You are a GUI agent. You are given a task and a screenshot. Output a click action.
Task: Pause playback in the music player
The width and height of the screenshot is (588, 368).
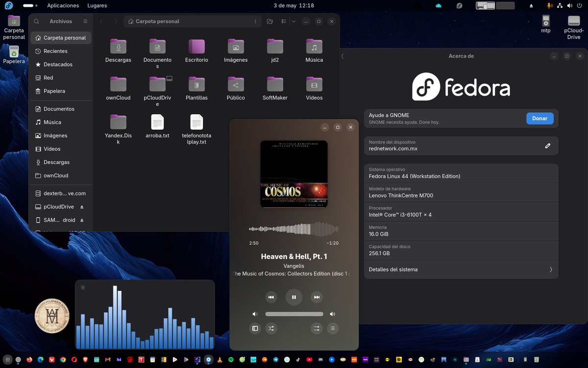[294, 297]
